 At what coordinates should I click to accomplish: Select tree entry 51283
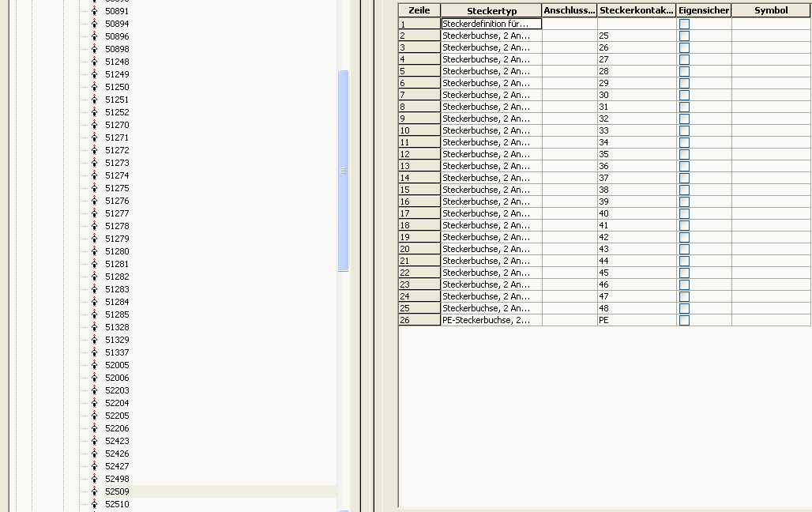click(117, 289)
